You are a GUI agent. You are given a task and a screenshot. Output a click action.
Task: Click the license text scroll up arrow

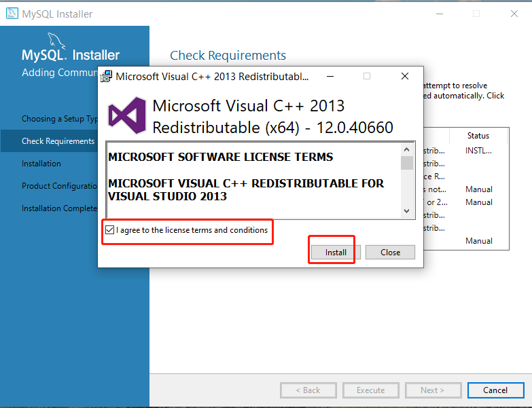point(407,149)
